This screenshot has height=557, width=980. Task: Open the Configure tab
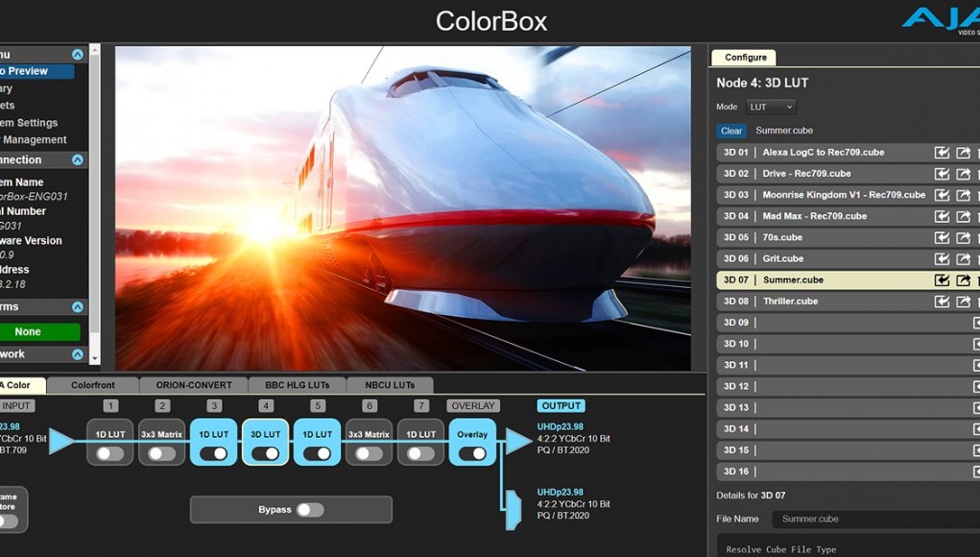tap(745, 58)
